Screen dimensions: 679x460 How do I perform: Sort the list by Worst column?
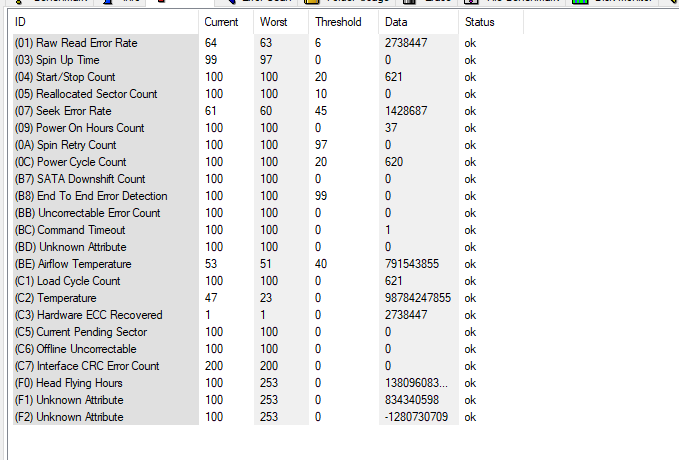[x=273, y=22]
